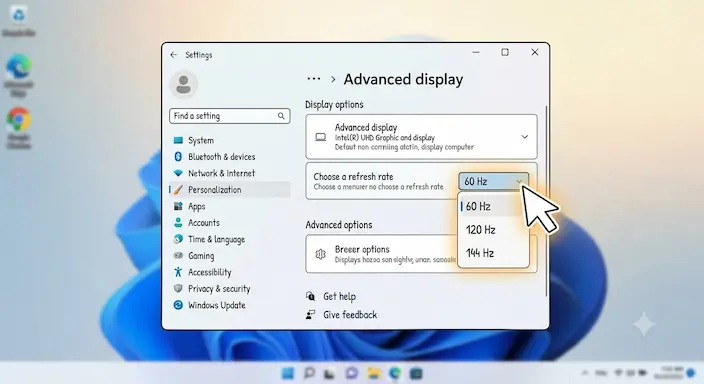Open System settings category
This screenshot has height=384, width=704.
point(229,140)
